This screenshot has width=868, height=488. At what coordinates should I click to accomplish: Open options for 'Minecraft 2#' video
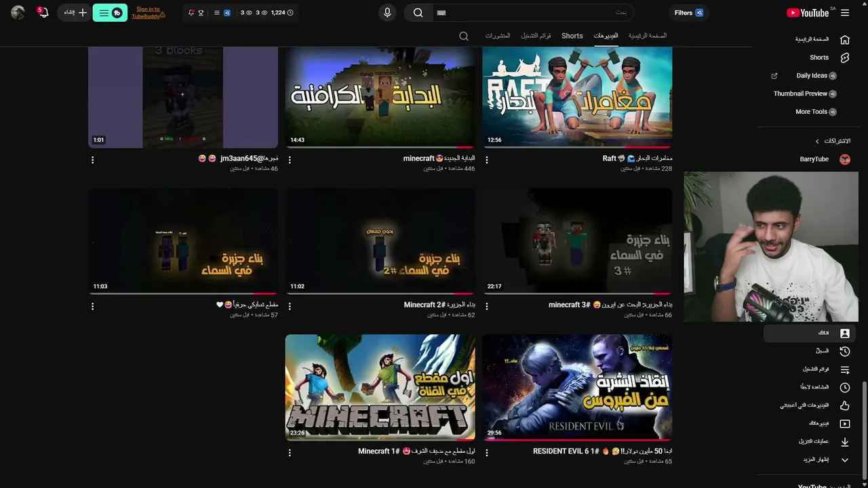point(290,306)
